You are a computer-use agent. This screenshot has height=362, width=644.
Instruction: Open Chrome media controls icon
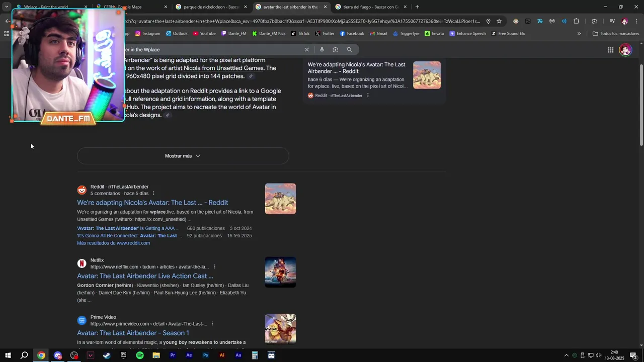coord(612,21)
